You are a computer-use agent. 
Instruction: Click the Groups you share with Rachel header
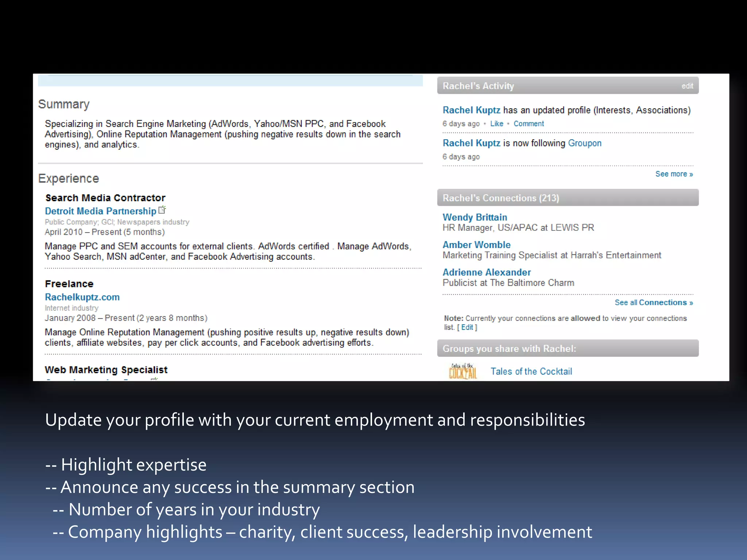pos(568,348)
